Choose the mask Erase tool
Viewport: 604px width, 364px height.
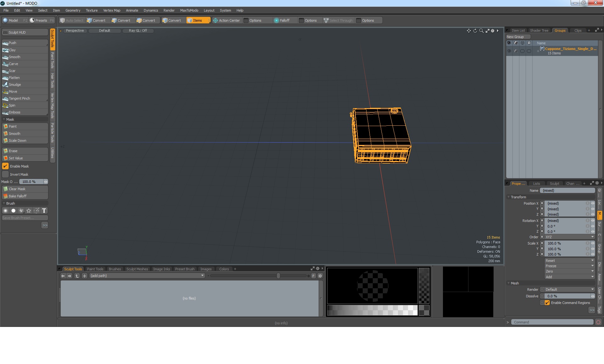[x=25, y=151]
